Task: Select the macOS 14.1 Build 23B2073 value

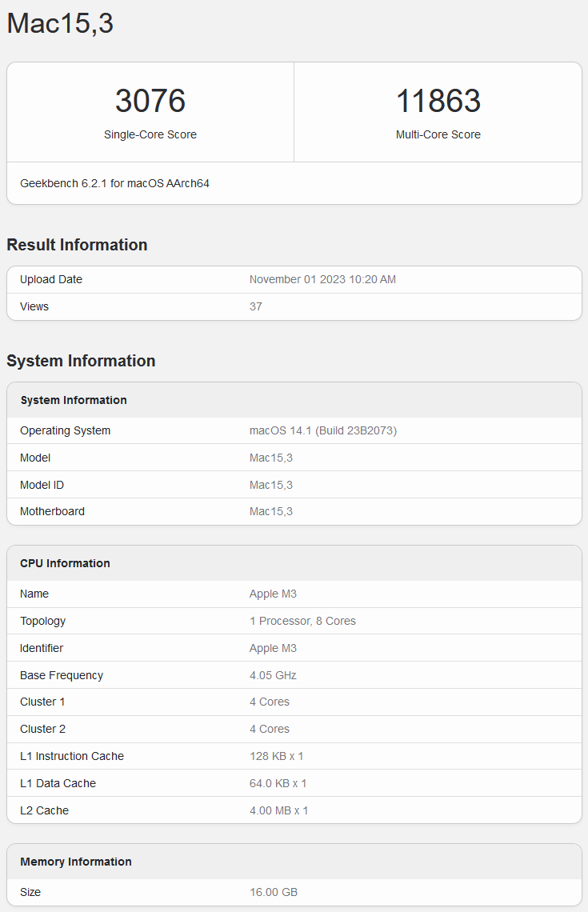Action: click(322, 430)
